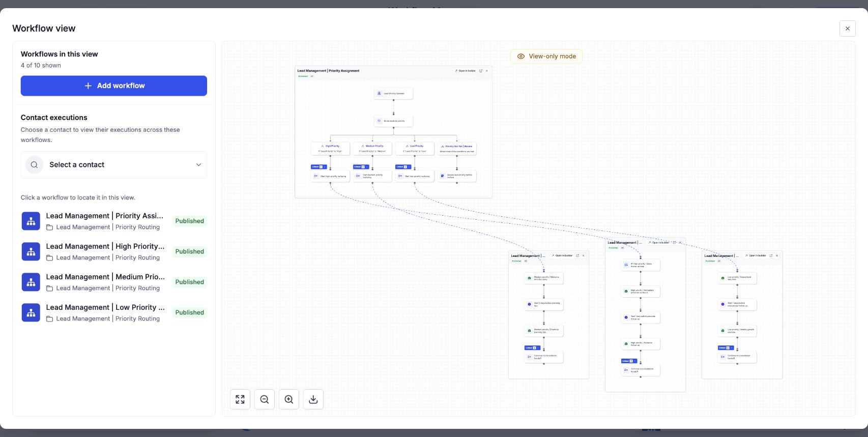Click the search icon in contact selector
The width and height of the screenshot is (868, 437).
tap(34, 165)
